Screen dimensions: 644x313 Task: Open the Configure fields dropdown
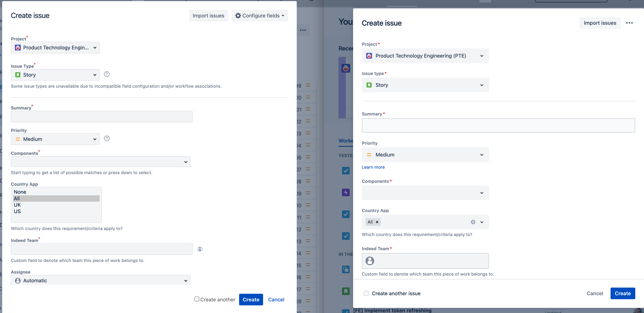(x=260, y=15)
